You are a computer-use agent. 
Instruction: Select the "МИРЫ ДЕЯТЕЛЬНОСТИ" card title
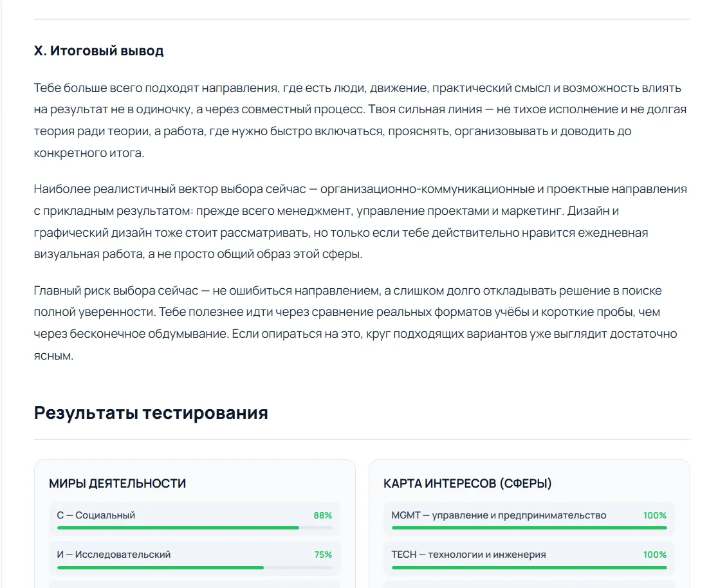(117, 483)
